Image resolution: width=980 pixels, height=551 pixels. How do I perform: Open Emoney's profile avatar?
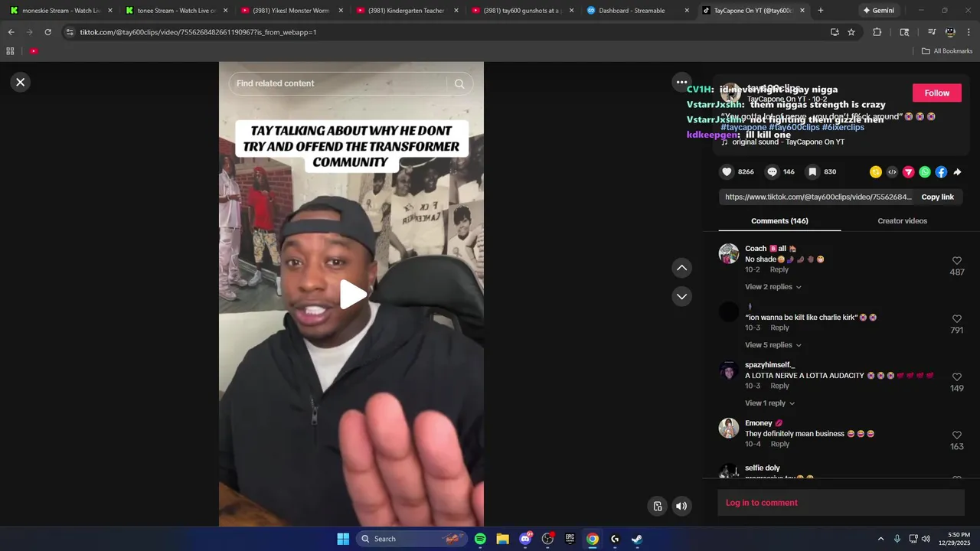tap(729, 428)
